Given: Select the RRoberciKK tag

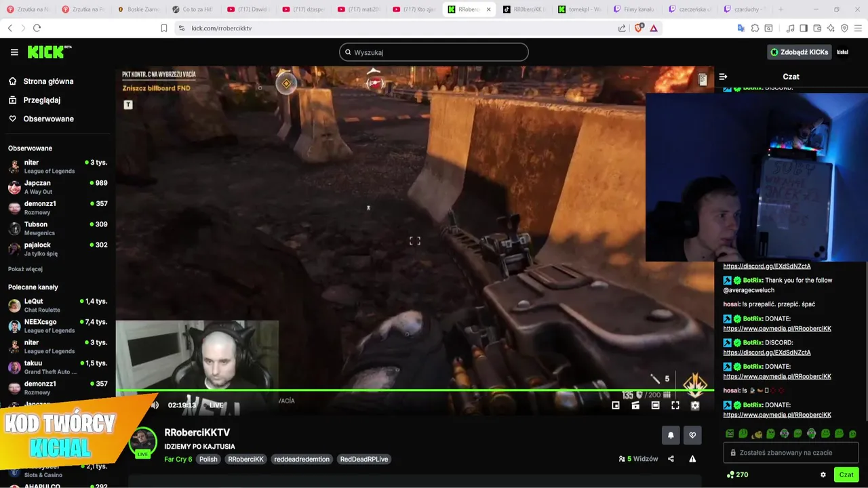Looking at the screenshot, I should point(245,459).
